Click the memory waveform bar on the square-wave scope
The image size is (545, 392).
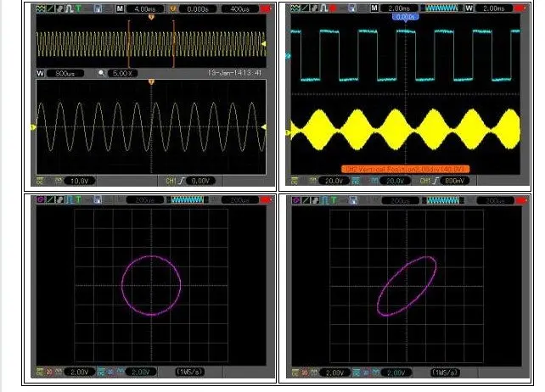click(x=441, y=8)
